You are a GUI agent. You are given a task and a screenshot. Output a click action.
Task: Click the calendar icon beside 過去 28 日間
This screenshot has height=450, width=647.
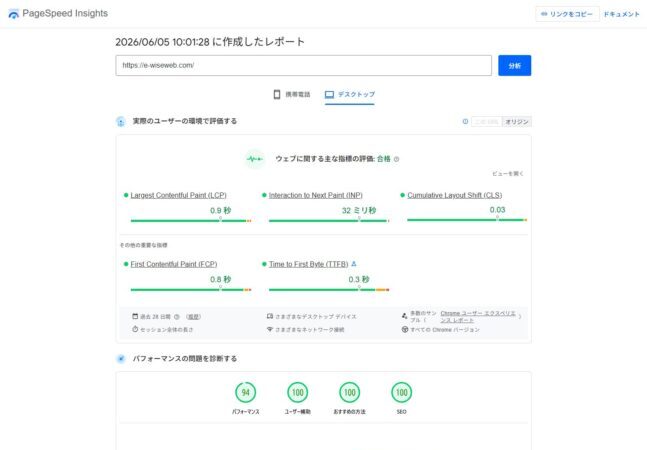pyautogui.click(x=135, y=316)
